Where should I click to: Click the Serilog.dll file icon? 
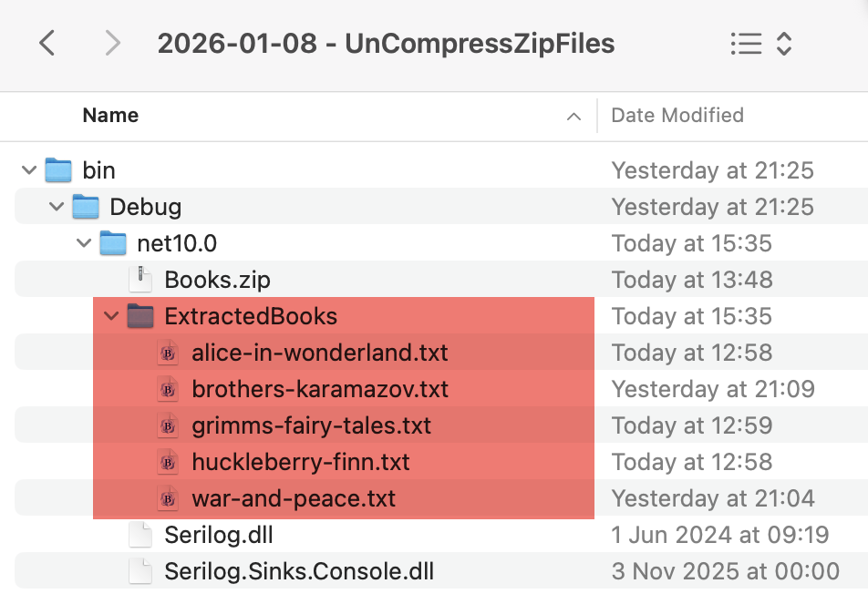point(139,534)
